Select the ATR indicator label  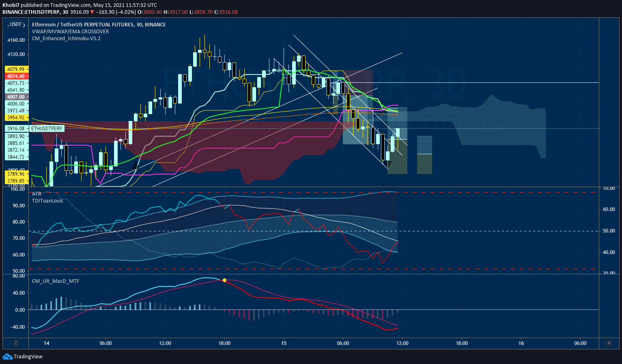point(37,194)
